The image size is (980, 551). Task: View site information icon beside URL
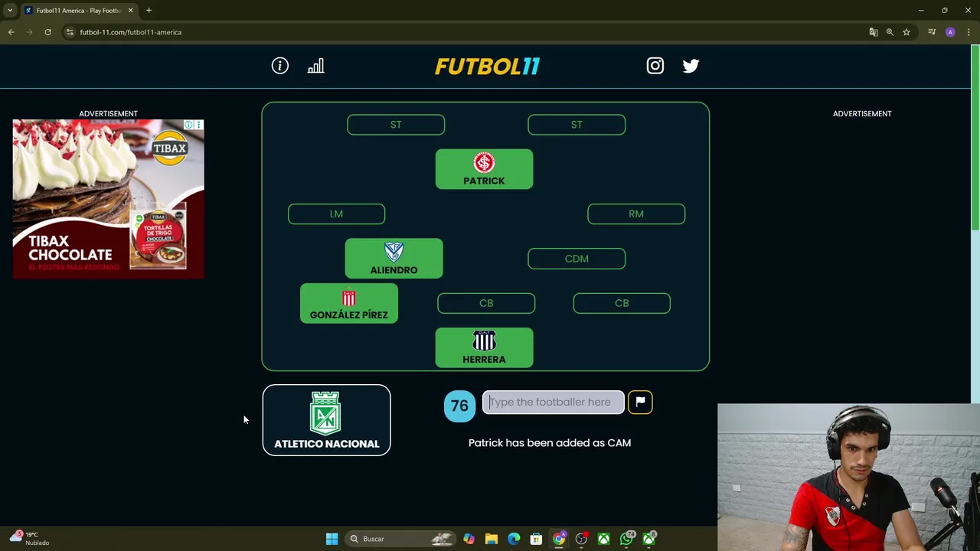pos(70,32)
